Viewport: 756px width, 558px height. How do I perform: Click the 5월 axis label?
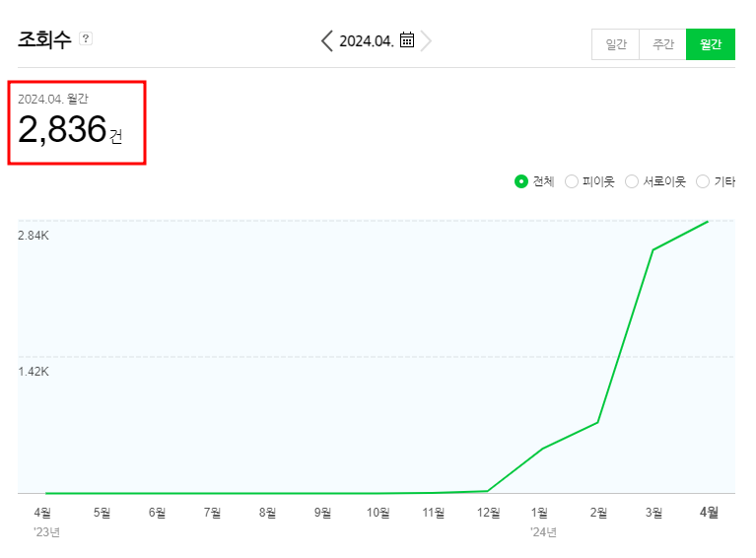pyautogui.click(x=102, y=513)
